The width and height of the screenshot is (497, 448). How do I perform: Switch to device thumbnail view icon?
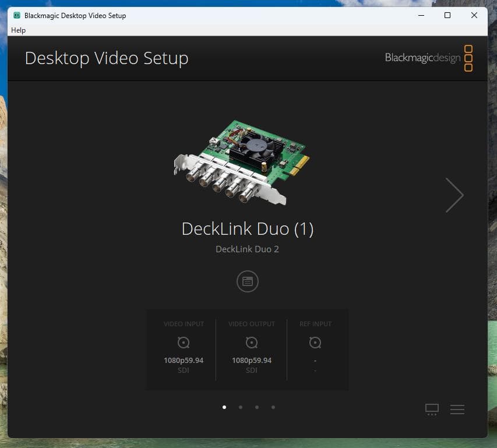[x=432, y=410]
